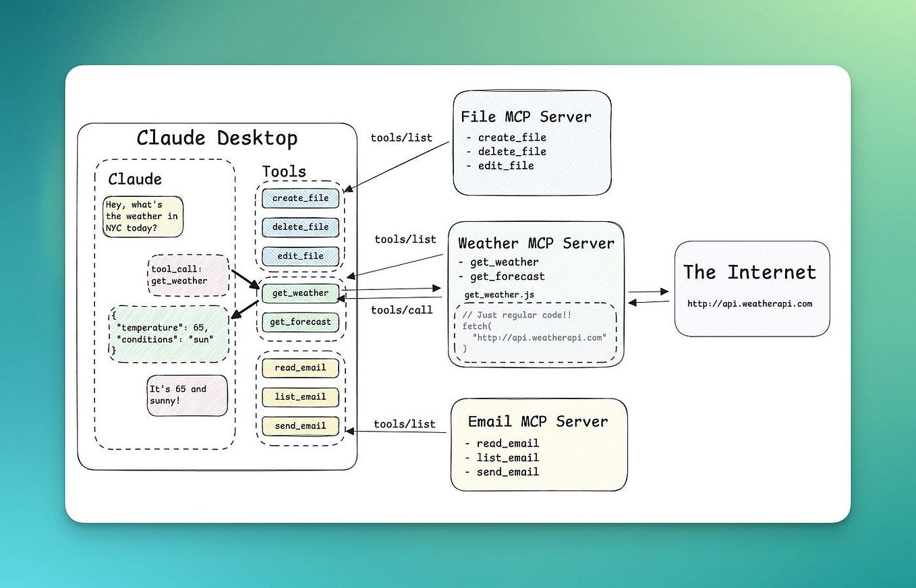
Task: Select the edit_file tool pill
Action: click(299, 256)
